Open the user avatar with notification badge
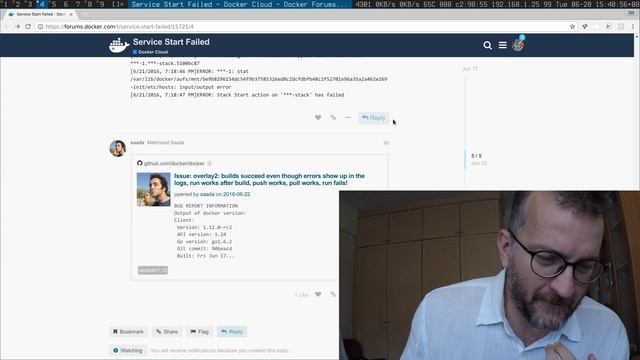Image resolution: width=640 pixels, height=360 pixels. point(518,44)
